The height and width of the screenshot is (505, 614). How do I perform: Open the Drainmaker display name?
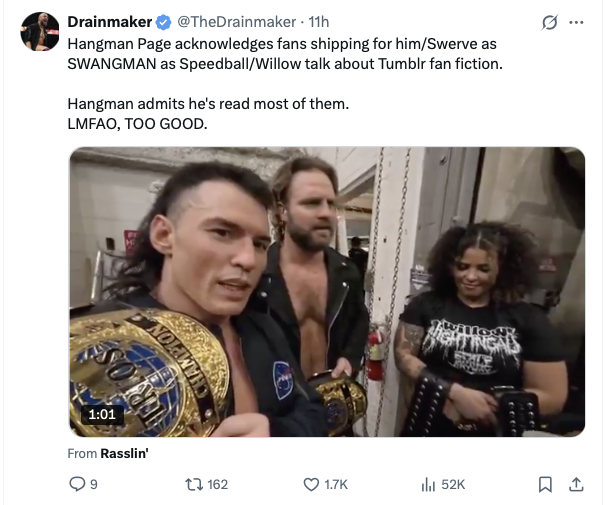pyautogui.click(x=110, y=22)
